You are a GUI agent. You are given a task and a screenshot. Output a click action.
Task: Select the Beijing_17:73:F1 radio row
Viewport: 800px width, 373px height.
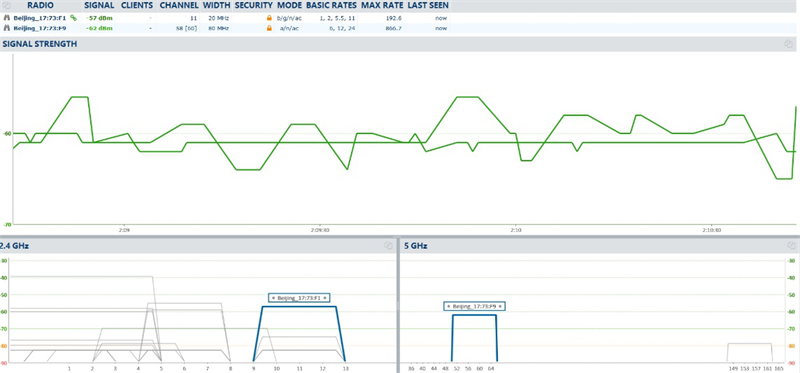pos(226,18)
